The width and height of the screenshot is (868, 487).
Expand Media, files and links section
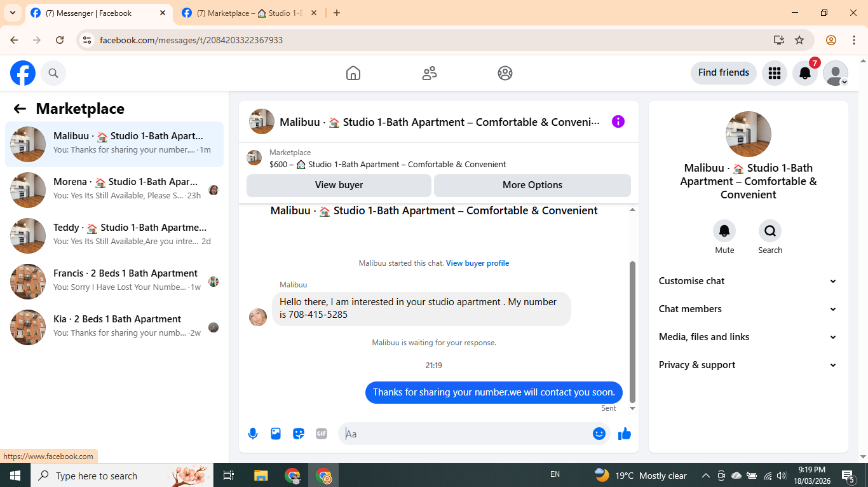[748, 337]
